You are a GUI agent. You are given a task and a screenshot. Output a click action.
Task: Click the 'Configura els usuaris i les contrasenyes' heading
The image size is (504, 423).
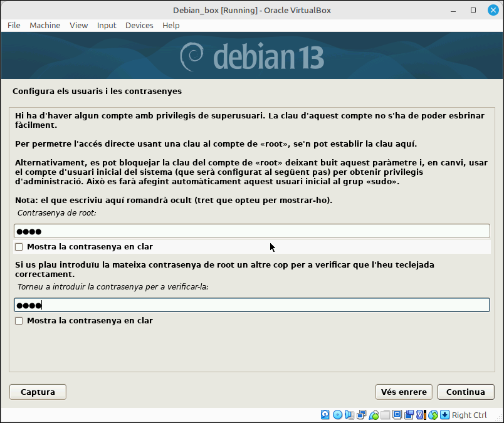tap(97, 91)
